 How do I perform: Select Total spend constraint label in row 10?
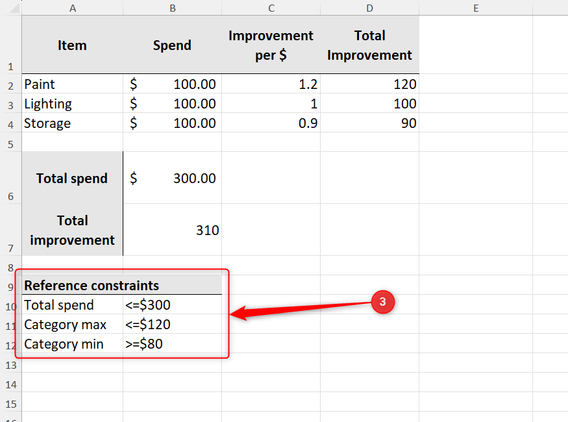pyautogui.click(x=72, y=305)
